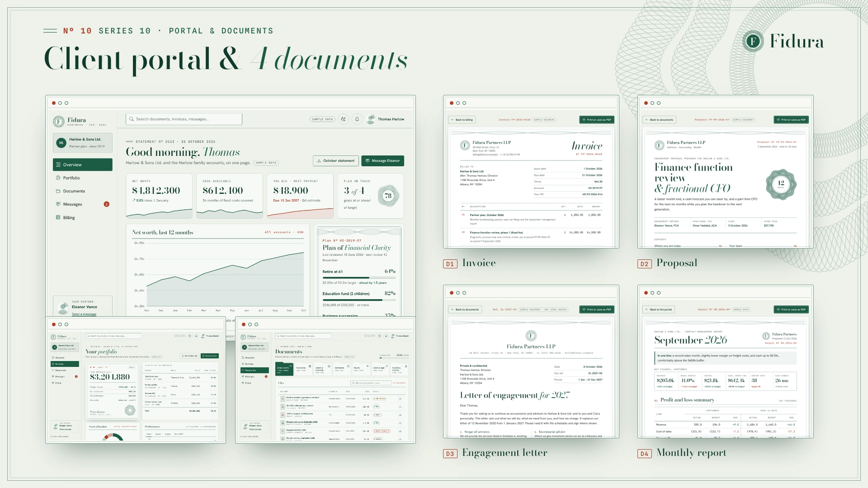Click Book a review in the portfolio window
This screenshot has height=488, width=868.
click(210, 356)
